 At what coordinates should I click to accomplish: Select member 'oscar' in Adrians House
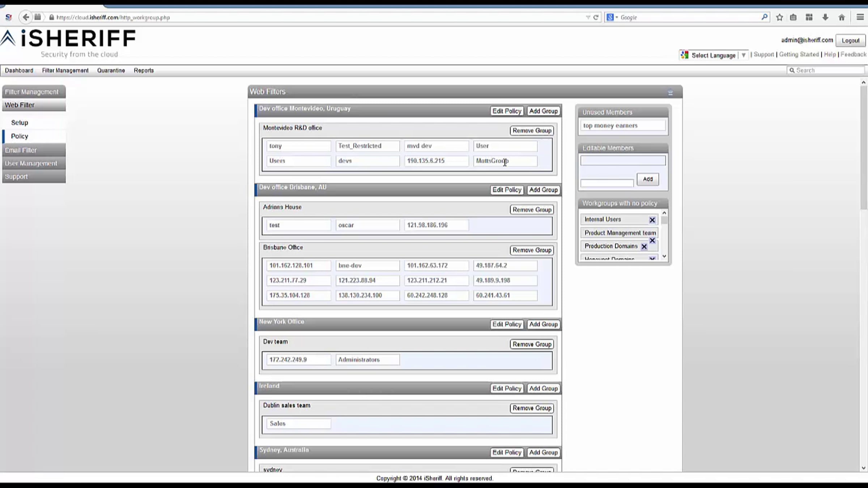(x=367, y=225)
